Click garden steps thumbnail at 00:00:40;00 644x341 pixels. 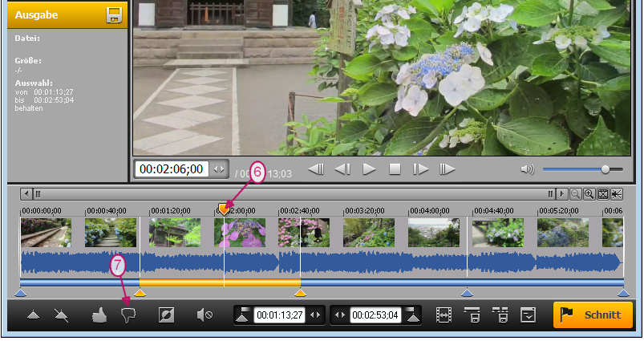tap(111, 233)
